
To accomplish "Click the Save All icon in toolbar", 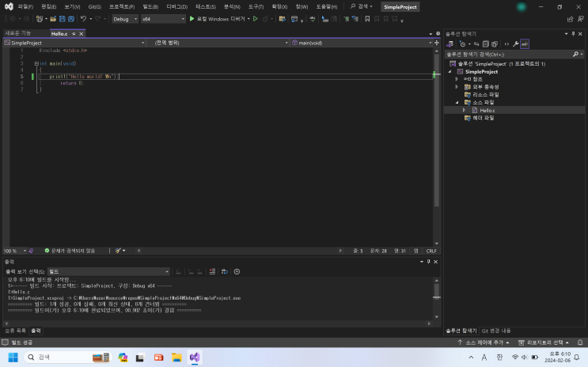I will [x=71, y=18].
